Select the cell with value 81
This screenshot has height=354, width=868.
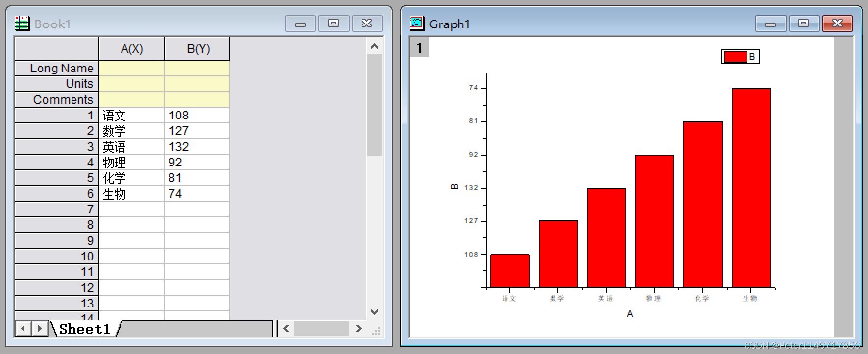[x=197, y=178]
